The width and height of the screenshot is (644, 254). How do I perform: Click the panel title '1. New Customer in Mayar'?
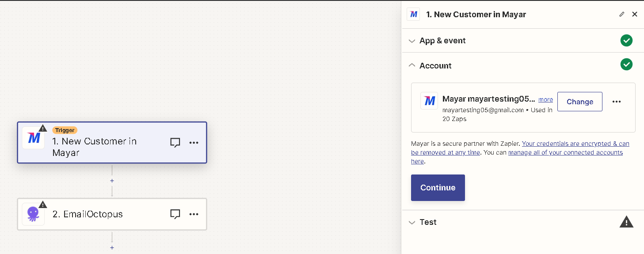pos(476,14)
